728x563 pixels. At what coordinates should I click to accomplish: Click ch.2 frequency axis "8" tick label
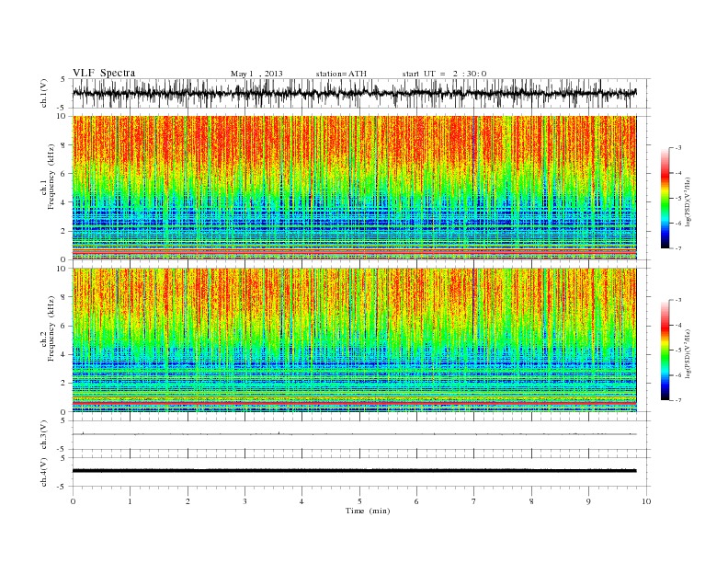pos(64,297)
